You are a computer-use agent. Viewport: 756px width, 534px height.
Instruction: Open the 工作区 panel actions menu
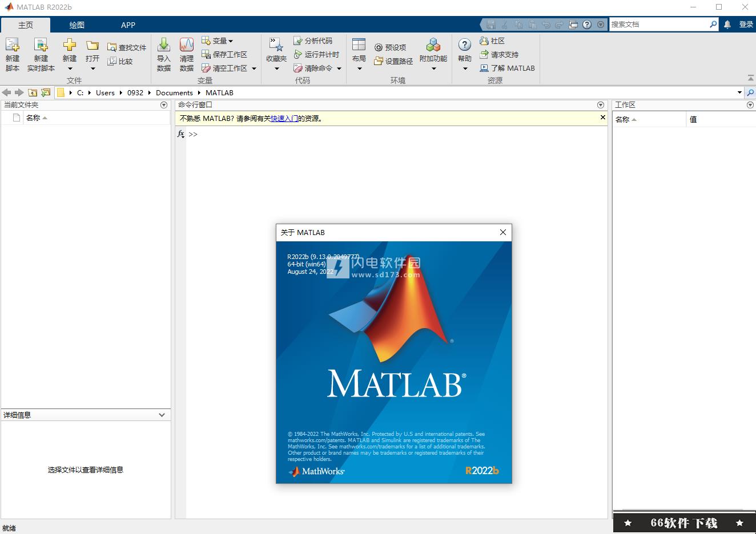click(x=750, y=105)
